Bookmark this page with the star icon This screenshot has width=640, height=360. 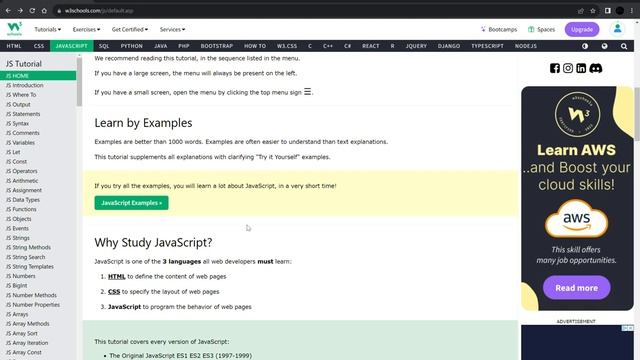593,11
